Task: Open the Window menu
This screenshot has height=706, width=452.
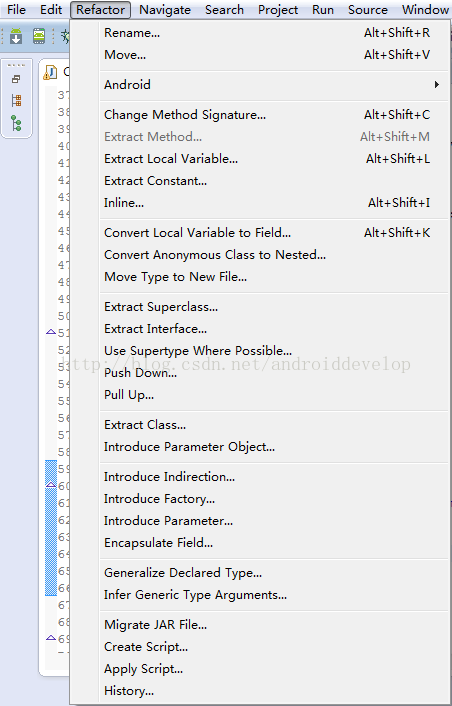Action: coord(425,9)
